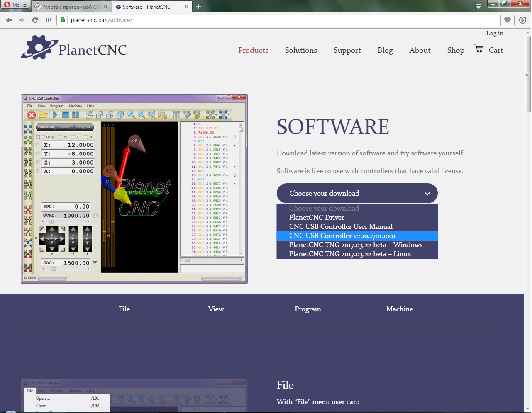
Task: Reload the current page
Action: tap(35, 20)
